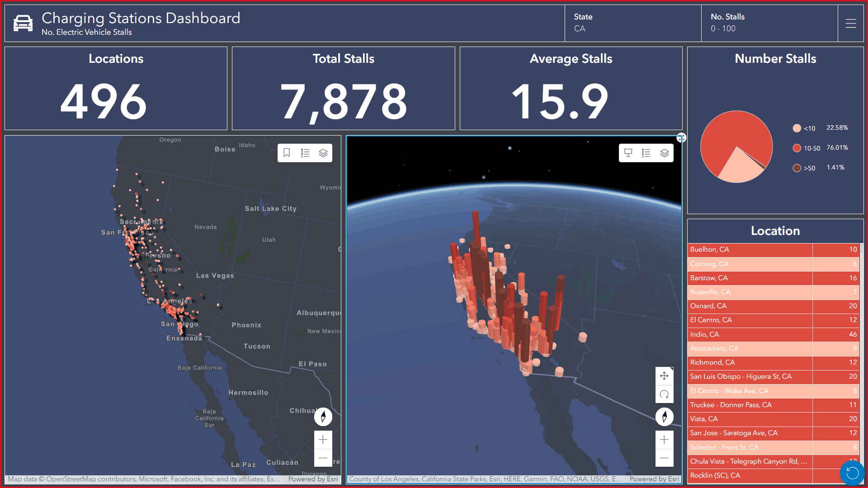This screenshot has height=488, width=868.
Task: Show legend on the 2D map
Action: [305, 153]
